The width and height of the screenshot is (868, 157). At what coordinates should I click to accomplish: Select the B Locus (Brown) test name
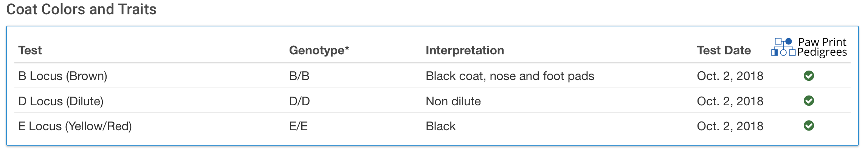pos(63,76)
